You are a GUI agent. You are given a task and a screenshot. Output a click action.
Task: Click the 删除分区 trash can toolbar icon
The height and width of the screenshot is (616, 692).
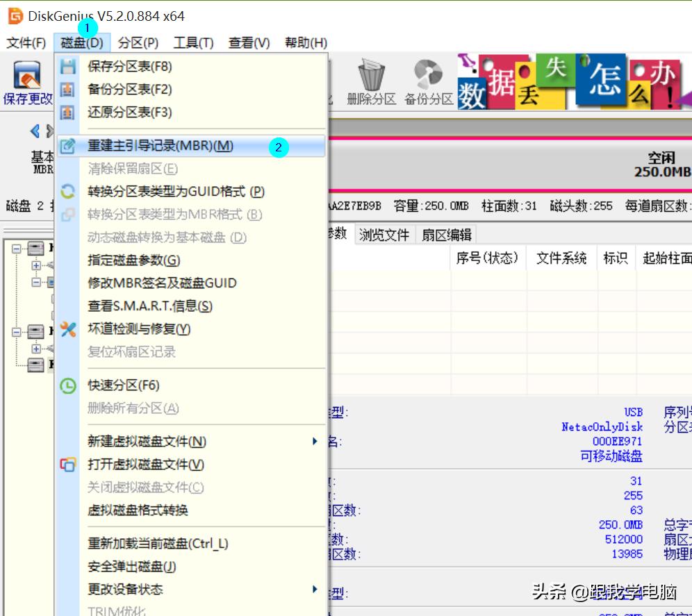pos(370,73)
